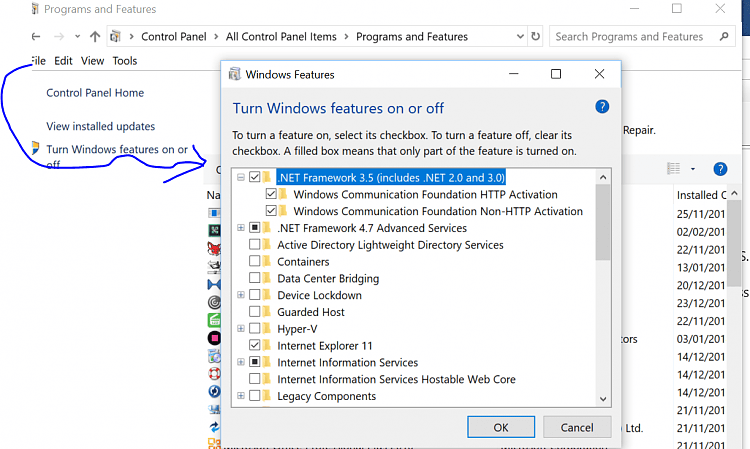Check the Legacy Components checkbox

click(x=255, y=396)
